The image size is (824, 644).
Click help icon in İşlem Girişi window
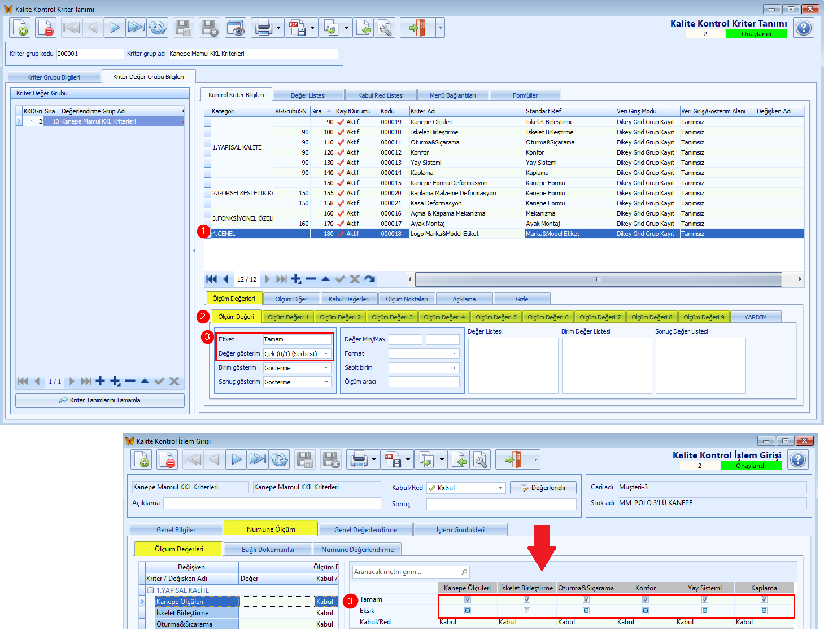798,460
